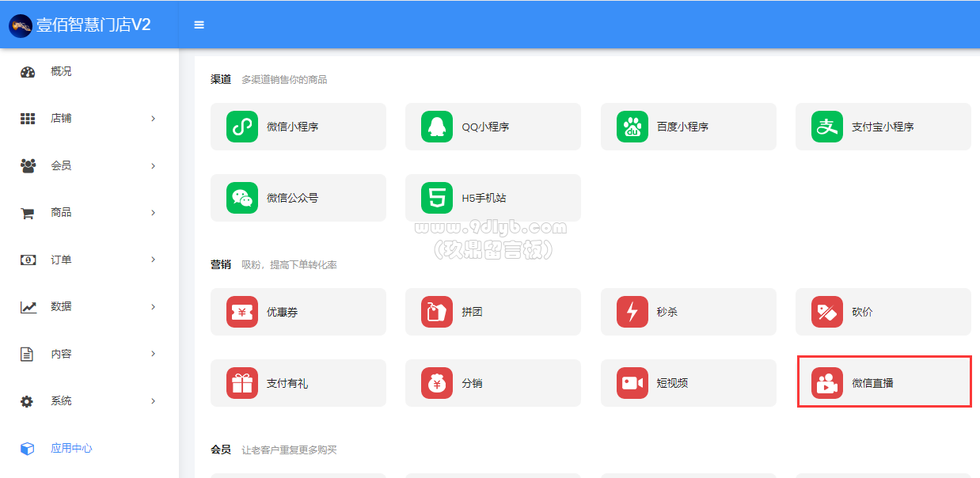Click the 让老客户重复更多购买 subtitle text
This screenshot has height=478, width=980.
[x=289, y=450]
